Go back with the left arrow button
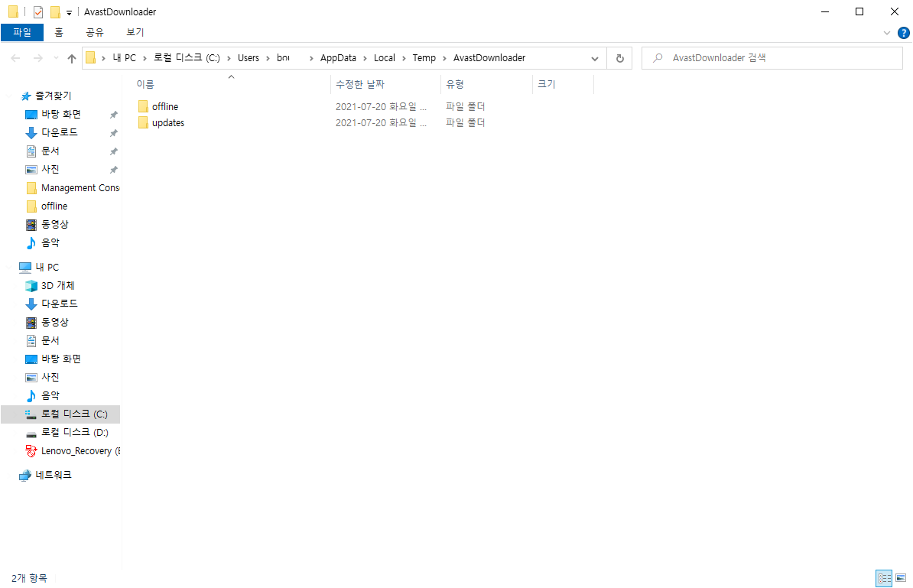 point(16,58)
